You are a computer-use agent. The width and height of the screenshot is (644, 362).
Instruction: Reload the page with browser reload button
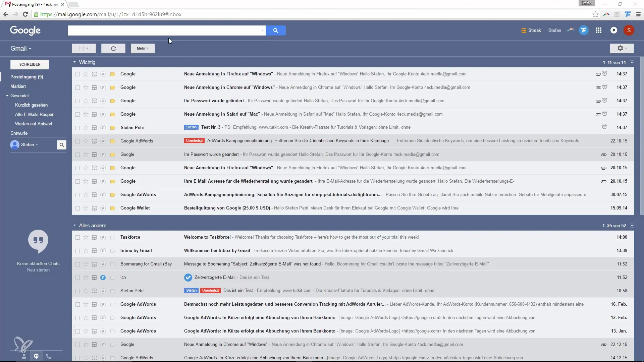pyautogui.click(x=25, y=14)
